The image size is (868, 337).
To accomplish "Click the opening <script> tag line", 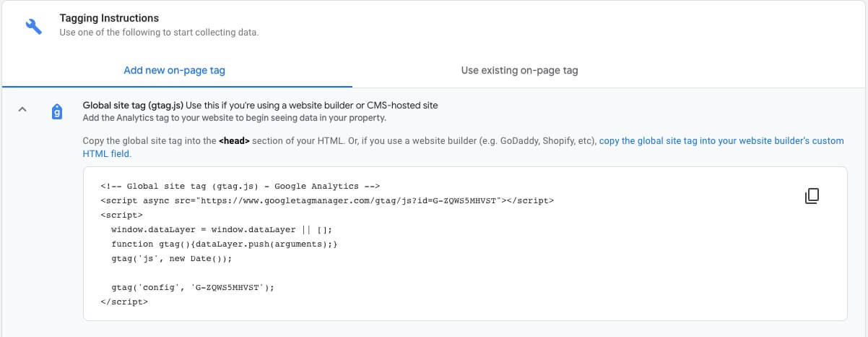I will [x=121, y=215].
